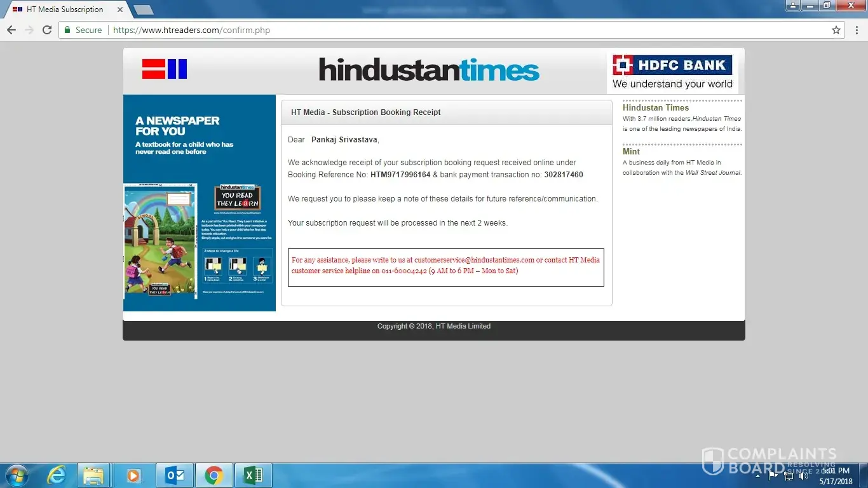Click transaction number '302817460'
The height and width of the screenshot is (488, 868).
coord(564,175)
